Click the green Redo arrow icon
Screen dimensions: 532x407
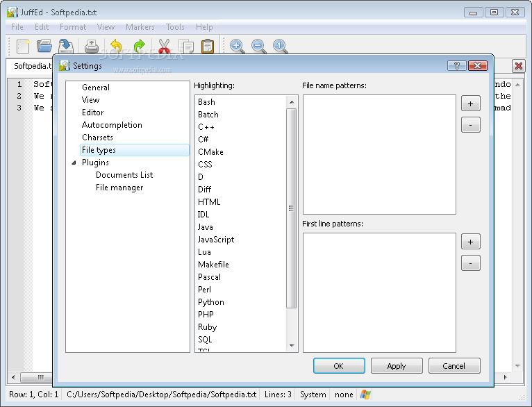pos(139,45)
